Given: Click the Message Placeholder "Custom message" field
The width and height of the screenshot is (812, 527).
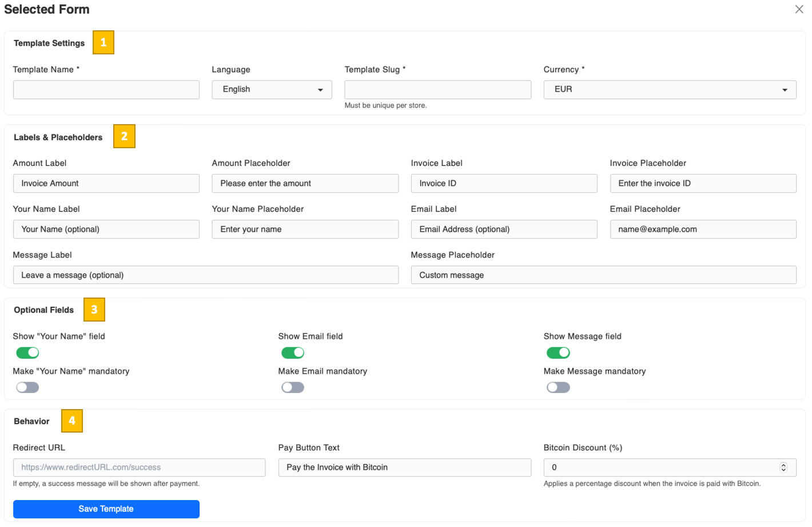Looking at the screenshot, I should click(x=603, y=275).
